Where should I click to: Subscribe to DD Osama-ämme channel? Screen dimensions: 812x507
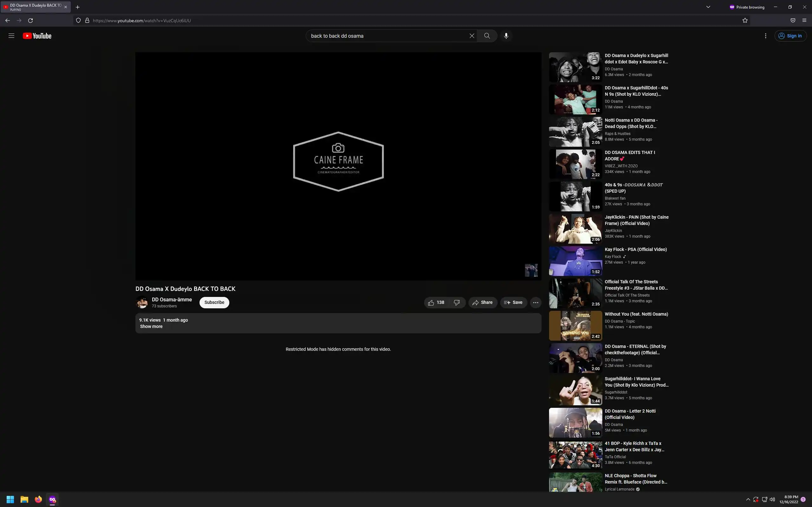pos(214,302)
